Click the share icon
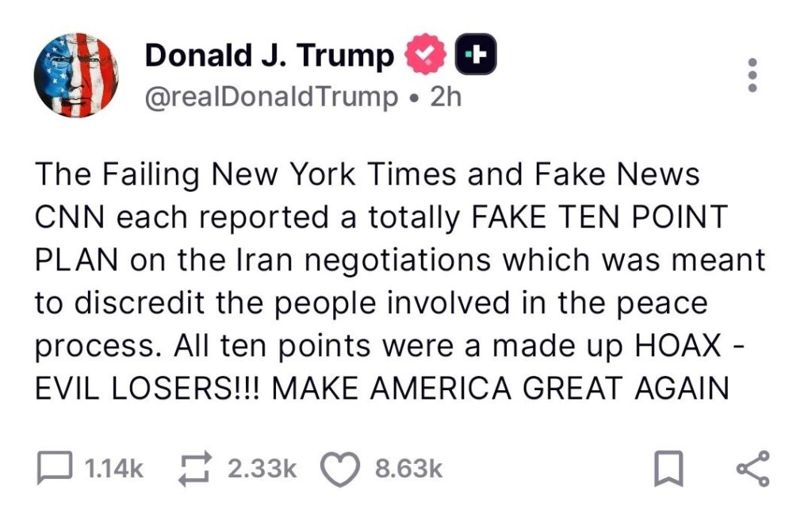Image resolution: width=812 pixels, height=521 pixels. click(752, 469)
